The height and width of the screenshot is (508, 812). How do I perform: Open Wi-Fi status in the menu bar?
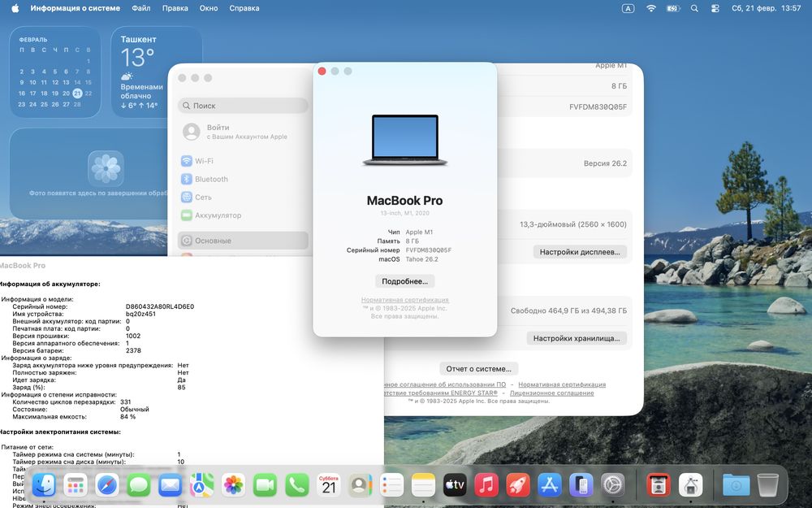(651, 8)
